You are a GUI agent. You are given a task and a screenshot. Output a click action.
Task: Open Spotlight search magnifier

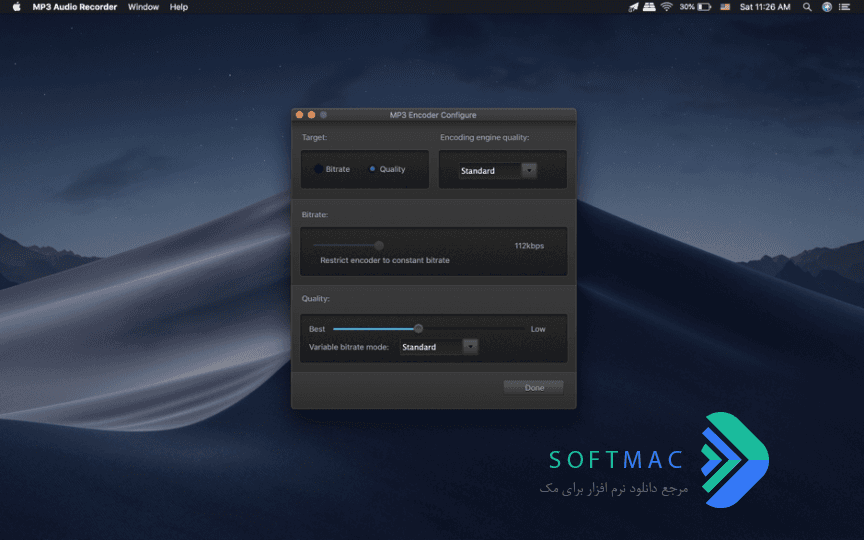click(x=807, y=7)
